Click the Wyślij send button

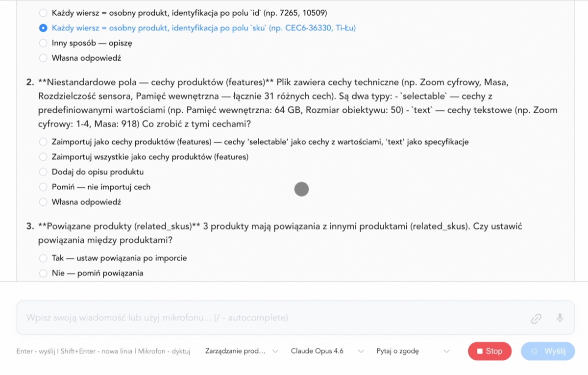point(548,351)
